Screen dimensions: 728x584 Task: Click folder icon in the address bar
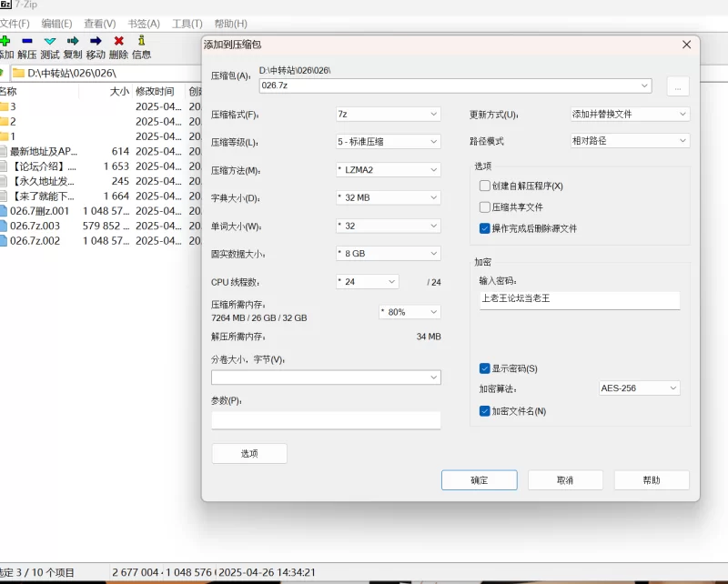(x=18, y=73)
